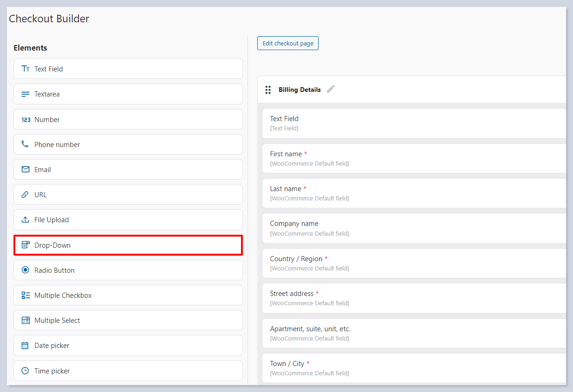
Task: Open the Country / Region field
Action: (x=413, y=263)
